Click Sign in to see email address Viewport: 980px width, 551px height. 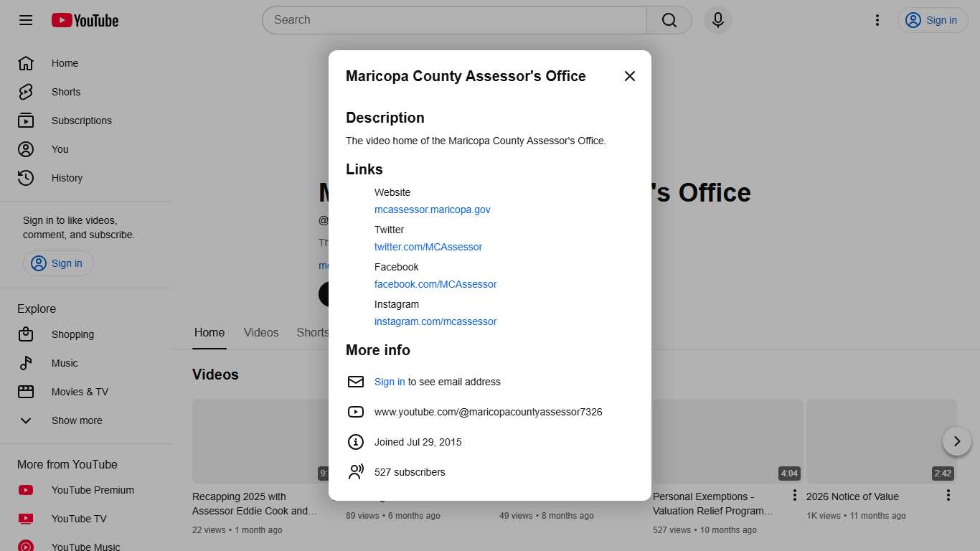pyautogui.click(x=389, y=382)
